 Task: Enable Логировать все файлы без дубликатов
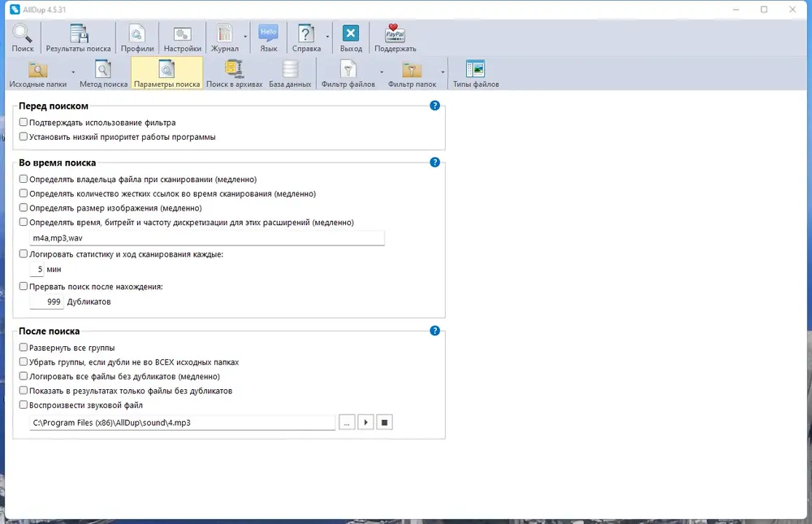(24, 376)
